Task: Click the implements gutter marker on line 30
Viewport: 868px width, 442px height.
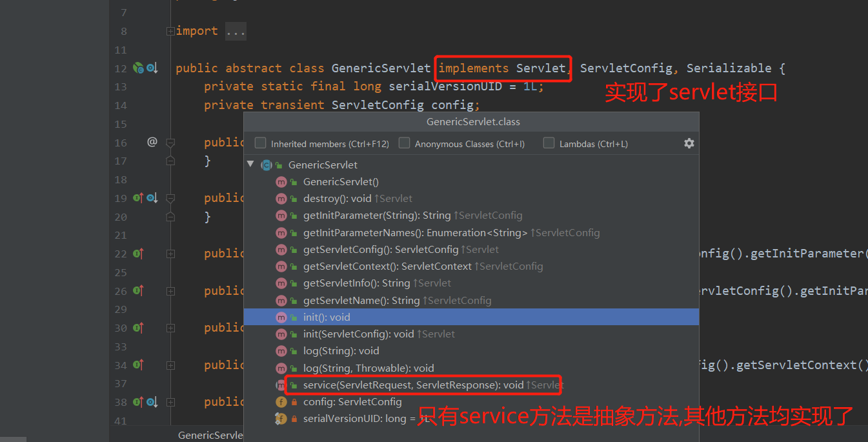Action: [138, 328]
